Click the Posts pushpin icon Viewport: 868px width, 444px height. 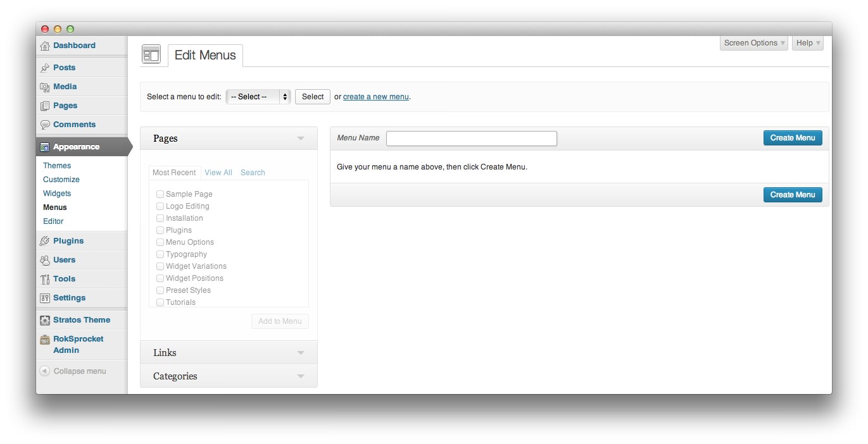click(45, 68)
